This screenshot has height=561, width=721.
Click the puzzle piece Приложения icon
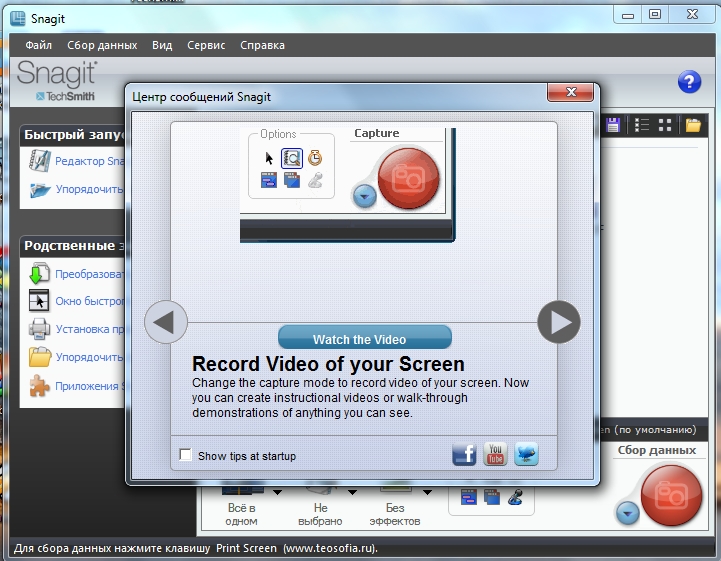point(40,386)
